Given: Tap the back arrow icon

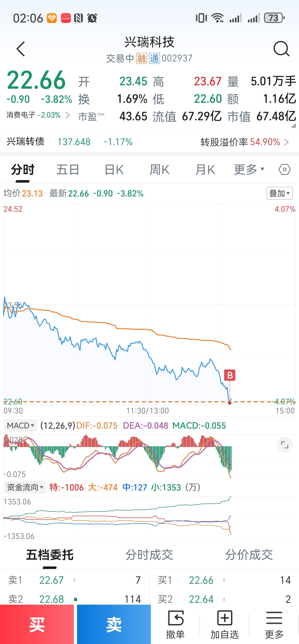Looking at the screenshot, I should coord(21,49).
